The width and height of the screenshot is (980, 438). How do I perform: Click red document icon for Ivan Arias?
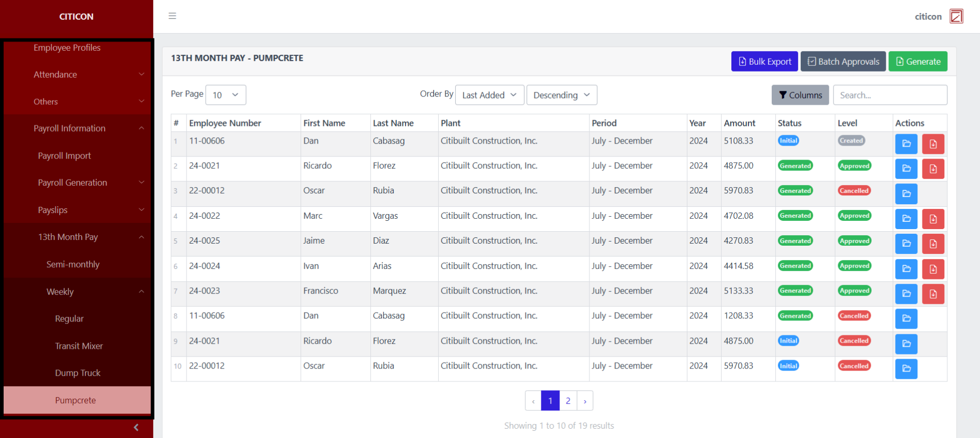click(x=933, y=269)
